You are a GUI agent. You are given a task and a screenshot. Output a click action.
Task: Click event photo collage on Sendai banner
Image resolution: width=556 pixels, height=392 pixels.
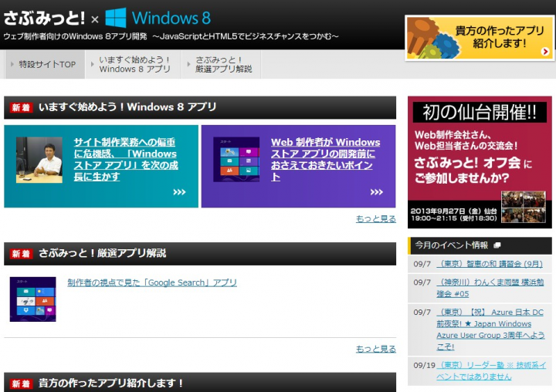(524, 207)
